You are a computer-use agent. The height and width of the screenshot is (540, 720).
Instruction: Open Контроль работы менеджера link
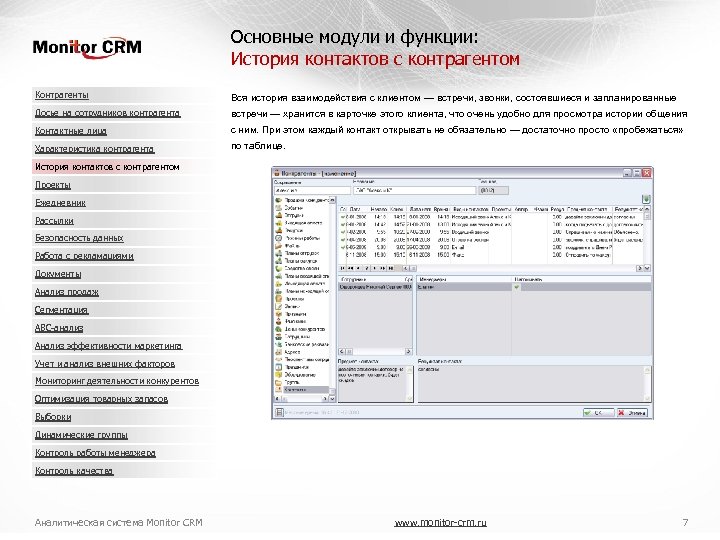95,452
